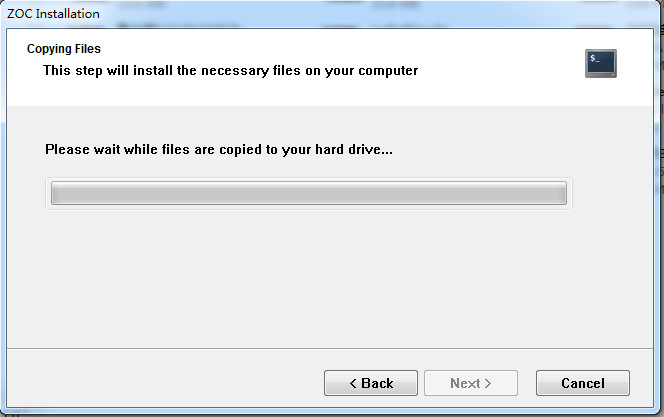Image resolution: width=664 pixels, height=417 pixels.
Task: Select the ZOC Installation title text
Action: click(54, 14)
